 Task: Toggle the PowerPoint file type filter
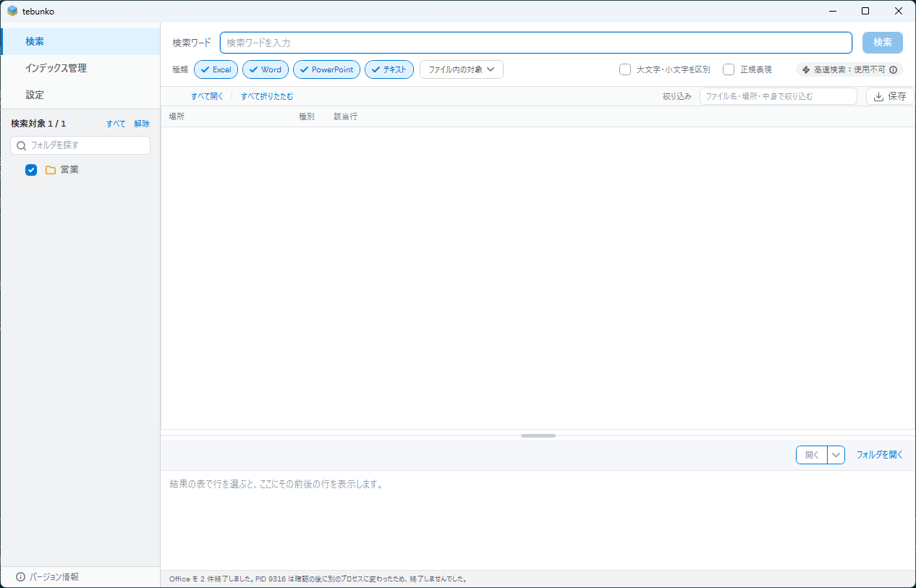point(326,69)
